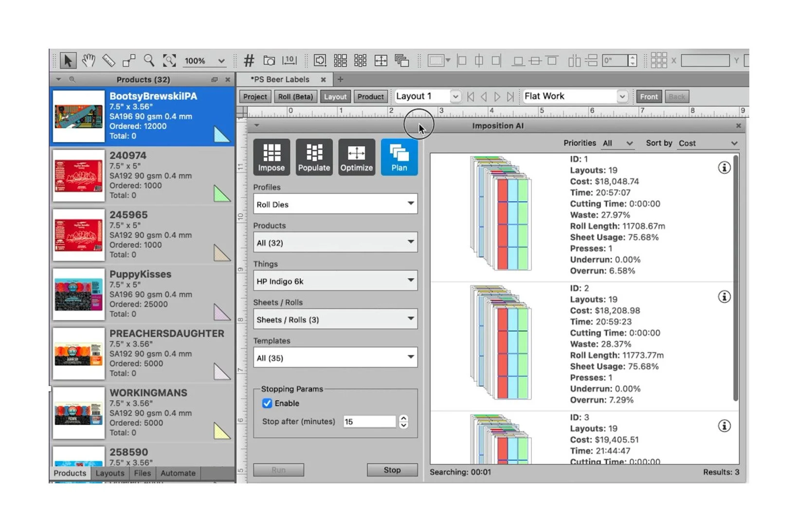Click the Stop after minutes field
Viewport: 798px width, 532px height.
coord(370,422)
